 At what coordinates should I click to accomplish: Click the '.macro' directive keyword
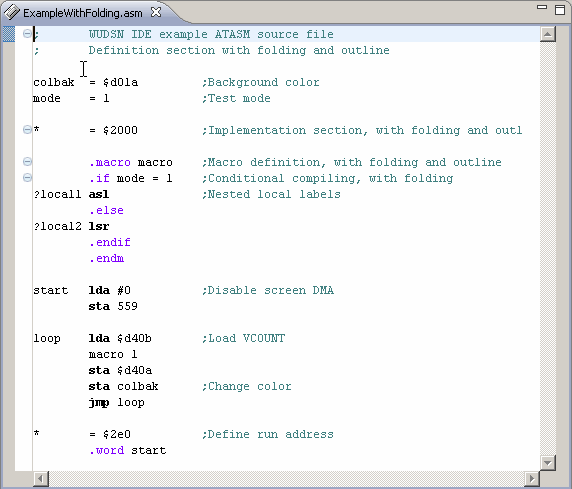point(110,162)
